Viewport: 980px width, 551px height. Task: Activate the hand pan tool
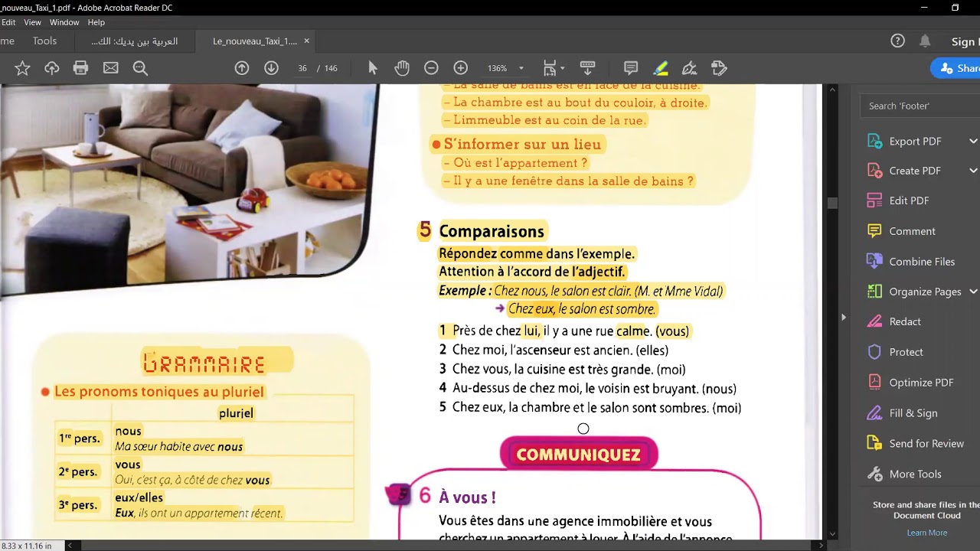pyautogui.click(x=402, y=68)
